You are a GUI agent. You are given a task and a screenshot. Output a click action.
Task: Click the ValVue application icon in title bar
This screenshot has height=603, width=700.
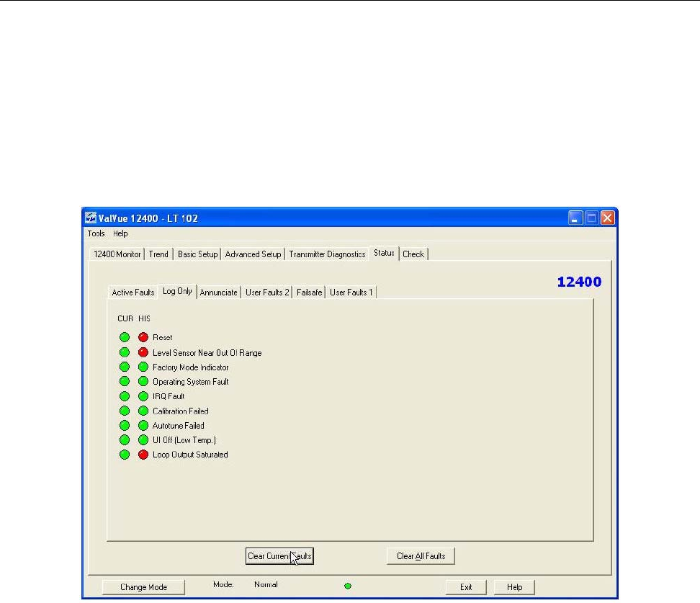click(91, 218)
